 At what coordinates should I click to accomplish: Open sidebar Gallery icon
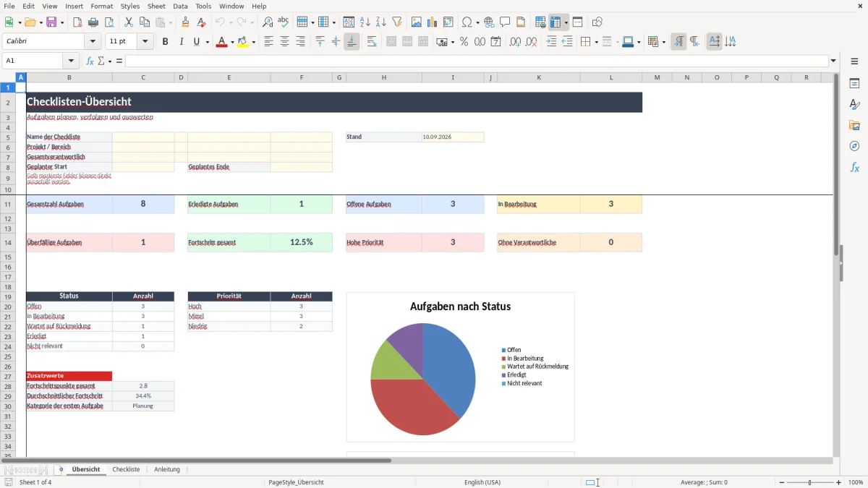click(x=854, y=126)
